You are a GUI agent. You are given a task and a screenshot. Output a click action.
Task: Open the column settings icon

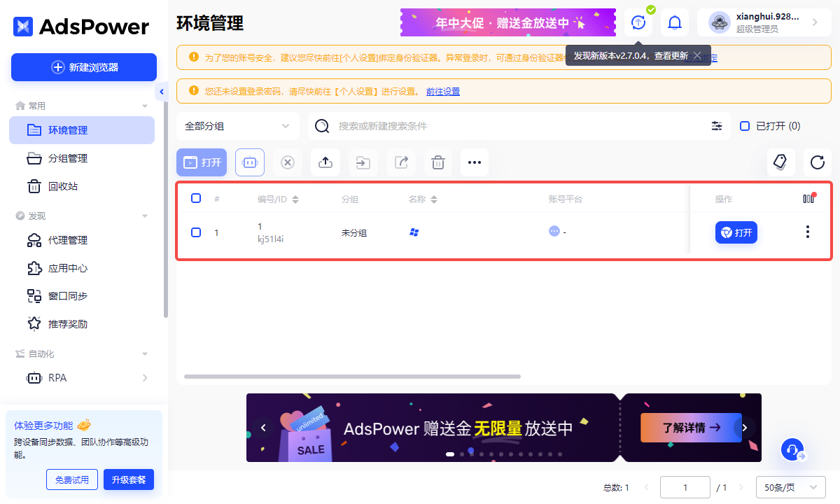tap(809, 198)
